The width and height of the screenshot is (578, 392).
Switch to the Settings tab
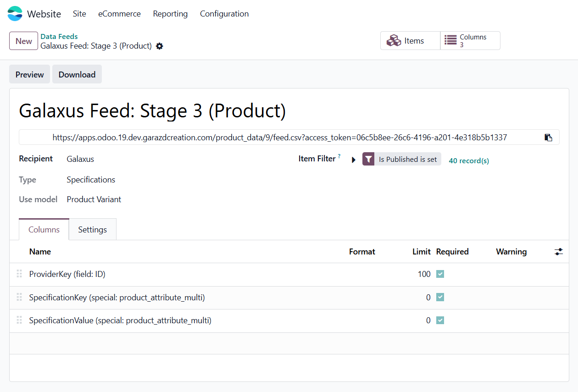pos(93,229)
